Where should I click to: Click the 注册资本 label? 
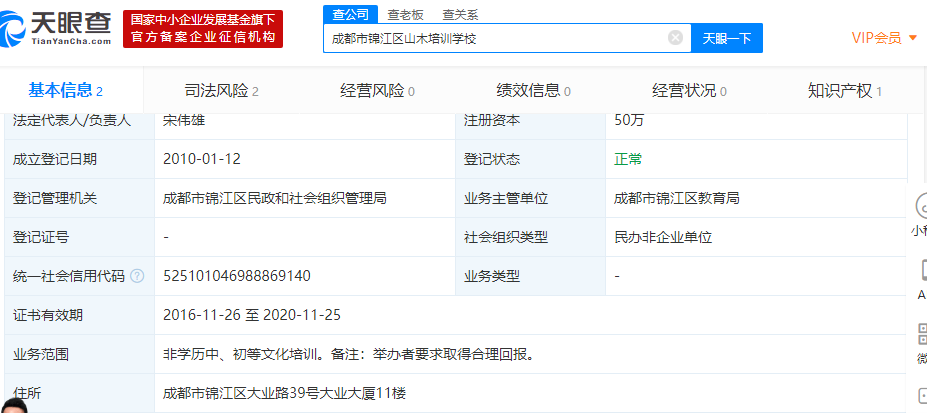pos(492,120)
